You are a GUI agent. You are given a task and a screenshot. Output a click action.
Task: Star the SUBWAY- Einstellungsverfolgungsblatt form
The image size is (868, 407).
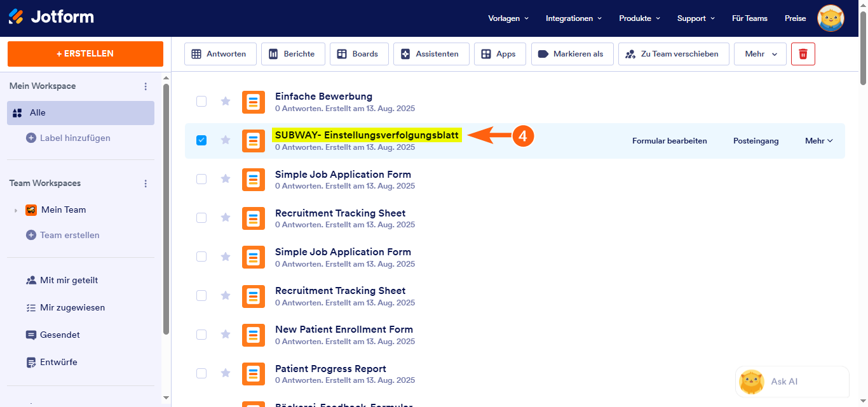tap(226, 140)
